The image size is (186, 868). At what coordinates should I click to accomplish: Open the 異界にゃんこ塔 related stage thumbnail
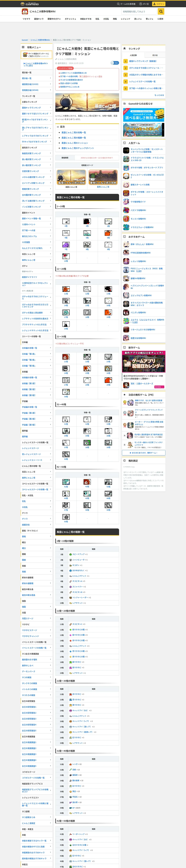[x=103, y=177]
